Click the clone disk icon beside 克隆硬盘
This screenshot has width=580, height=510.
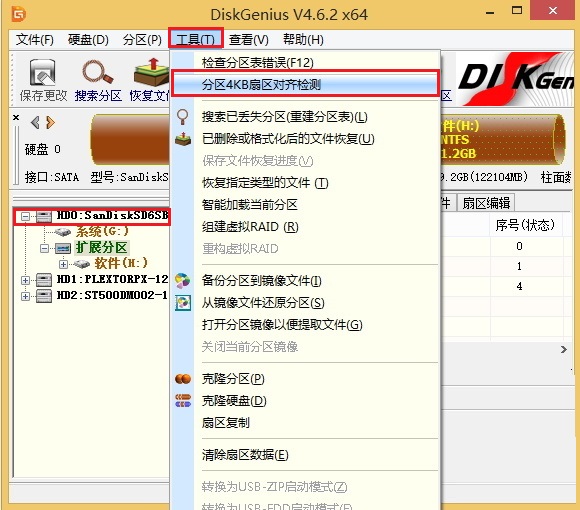pos(183,401)
